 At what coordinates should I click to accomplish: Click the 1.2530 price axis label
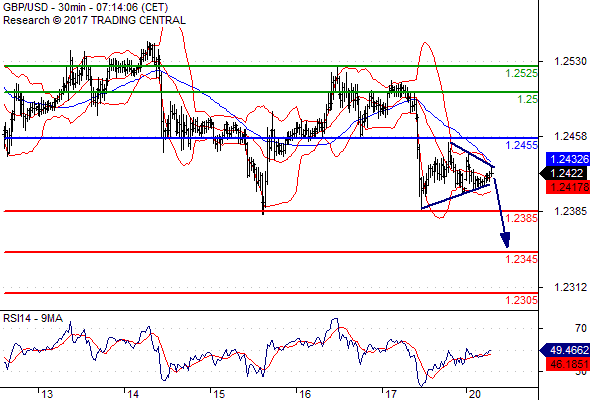point(570,61)
